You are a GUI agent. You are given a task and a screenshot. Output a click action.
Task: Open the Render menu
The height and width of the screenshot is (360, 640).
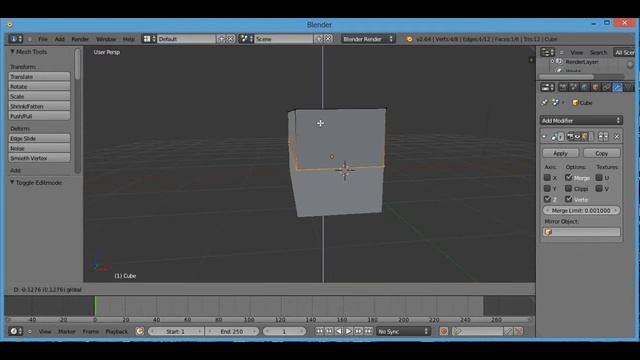click(x=80, y=39)
